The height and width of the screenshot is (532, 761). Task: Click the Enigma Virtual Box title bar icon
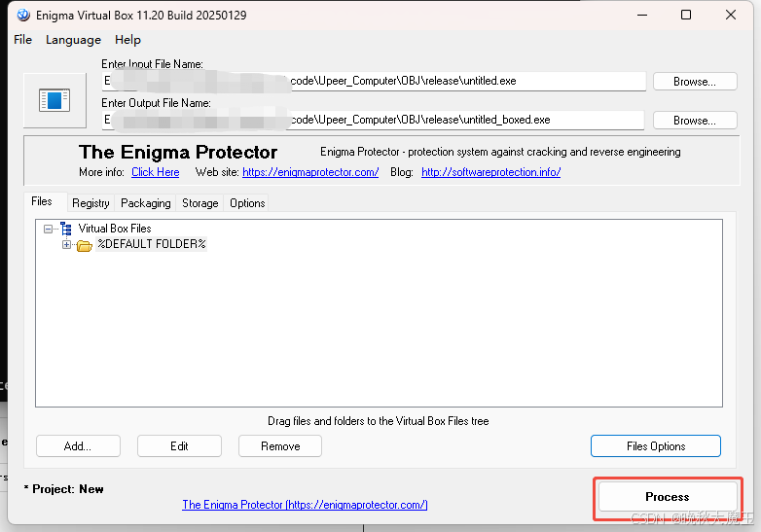[22, 15]
